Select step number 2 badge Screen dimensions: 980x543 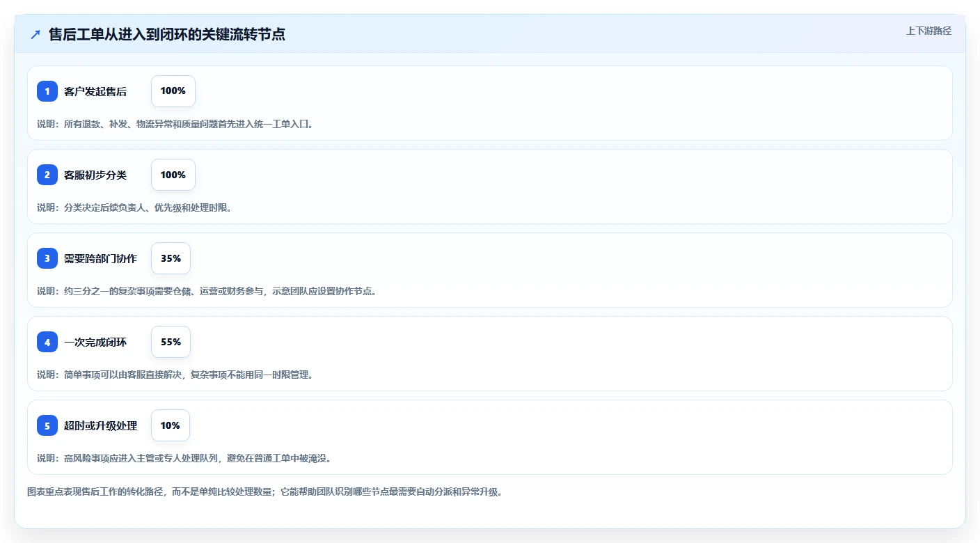pos(47,175)
